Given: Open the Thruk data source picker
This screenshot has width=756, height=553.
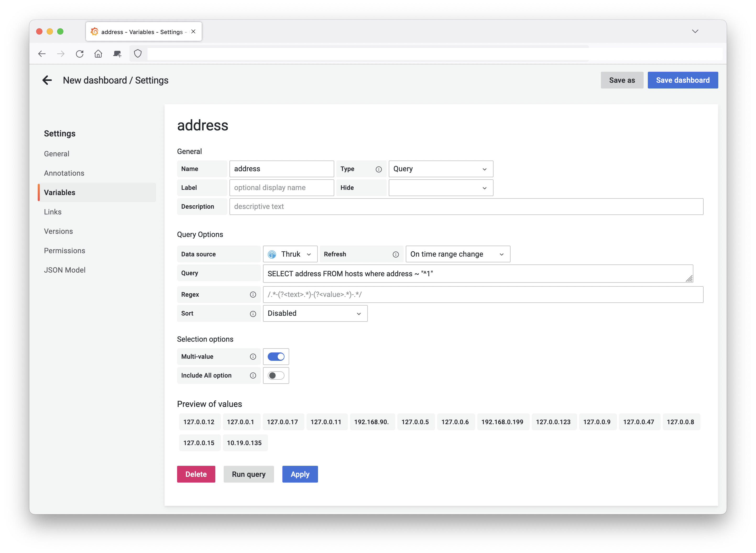Looking at the screenshot, I should pos(290,255).
